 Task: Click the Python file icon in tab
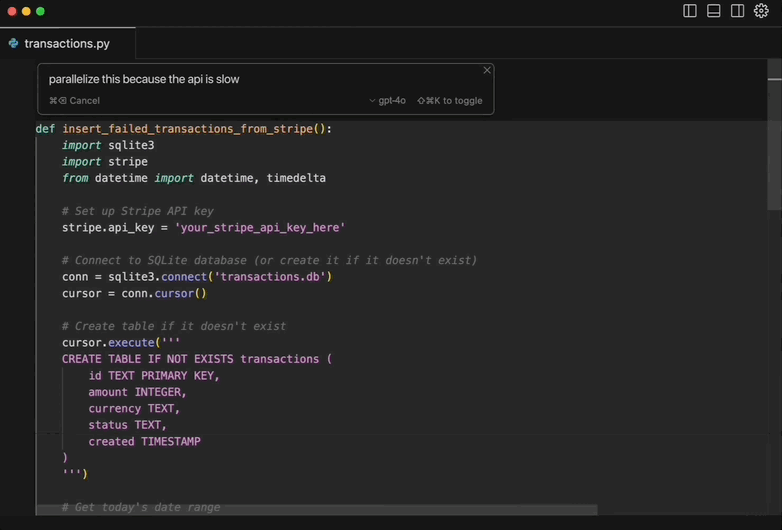click(13, 44)
